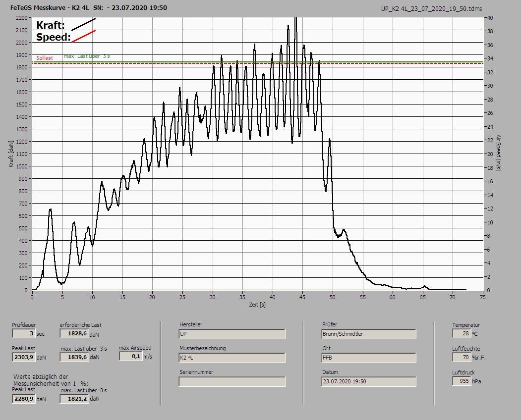521x420 pixels.
Task: Click the 'Kraft [daN]' axis title
Action: pyautogui.click(x=11, y=154)
